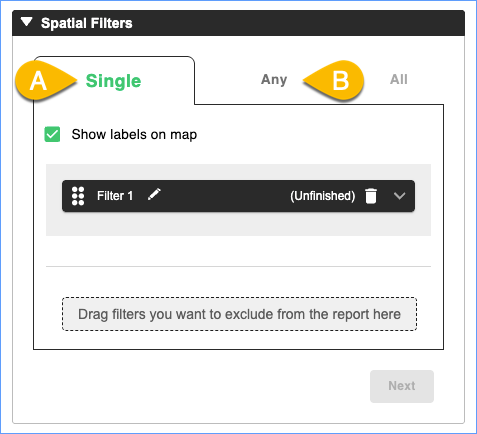The height and width of the screenshot is (434, 477).
Task: Click the yellow A callout marker
Action: (x=43, y=81)
